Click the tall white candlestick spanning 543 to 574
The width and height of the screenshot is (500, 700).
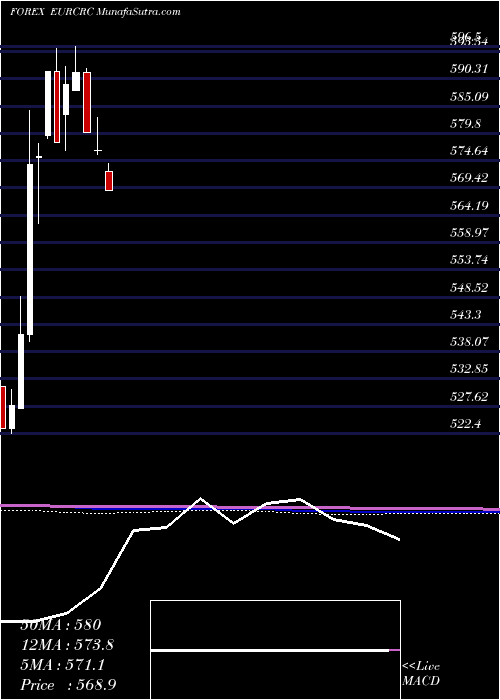pos(30,249)
